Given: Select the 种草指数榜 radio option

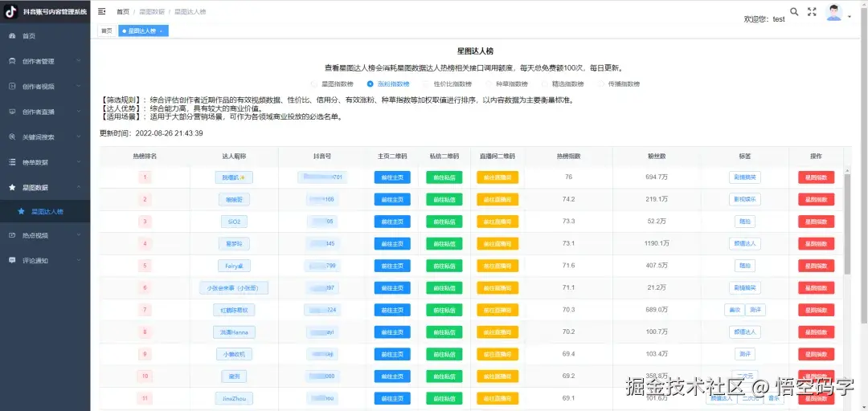Looking at the screenshot, I should (506, 84).
